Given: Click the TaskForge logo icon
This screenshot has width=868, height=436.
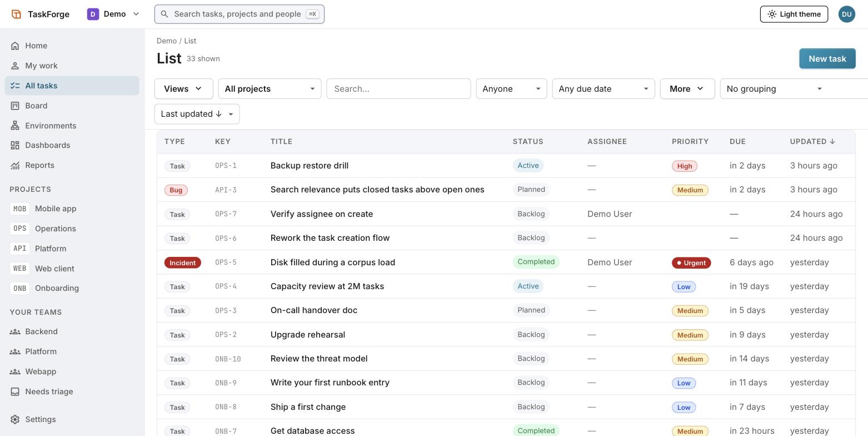Looking at the screenshot, I should 16,14.
